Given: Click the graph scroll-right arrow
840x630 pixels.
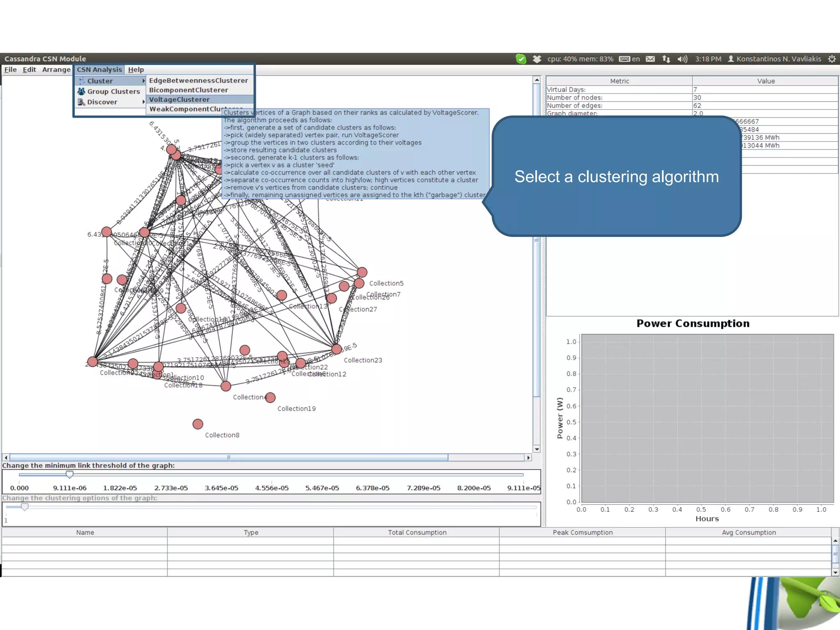Looking at the screenshot, I should [529, 457].
